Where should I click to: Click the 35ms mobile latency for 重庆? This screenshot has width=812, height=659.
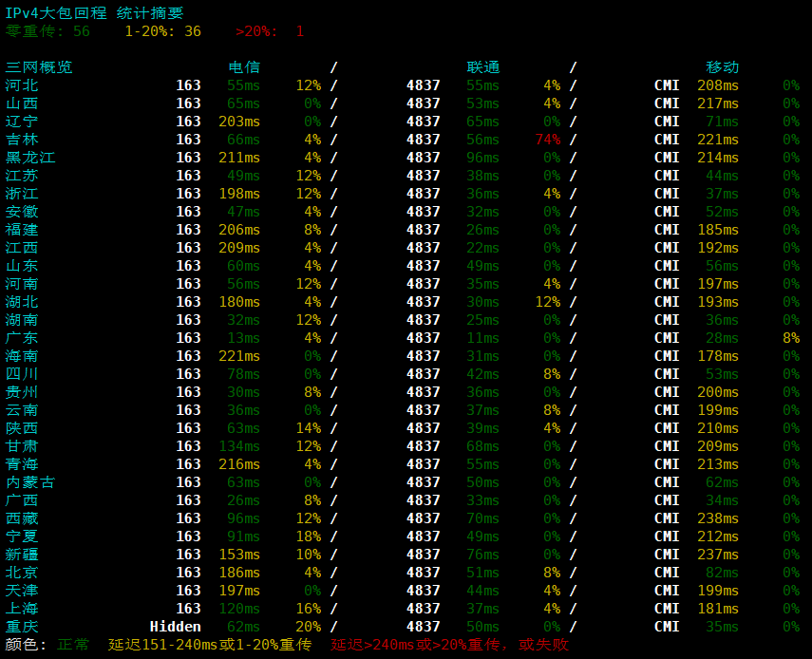(722, 627)
